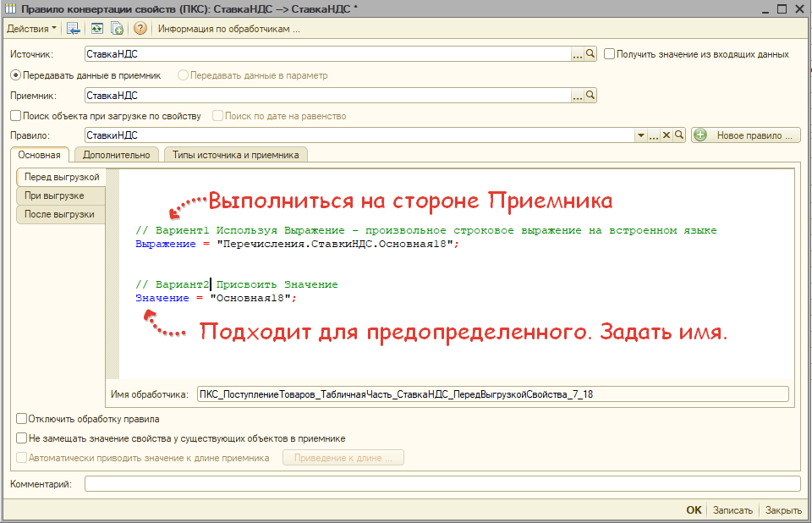
Task: Switch to the Дополнительно tab
Action: (117, 155)
